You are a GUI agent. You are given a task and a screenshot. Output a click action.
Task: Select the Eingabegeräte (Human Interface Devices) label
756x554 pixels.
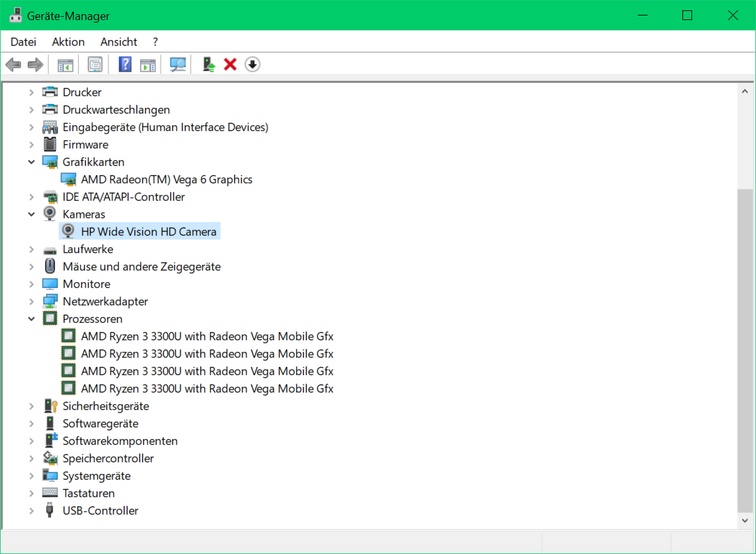165,127
